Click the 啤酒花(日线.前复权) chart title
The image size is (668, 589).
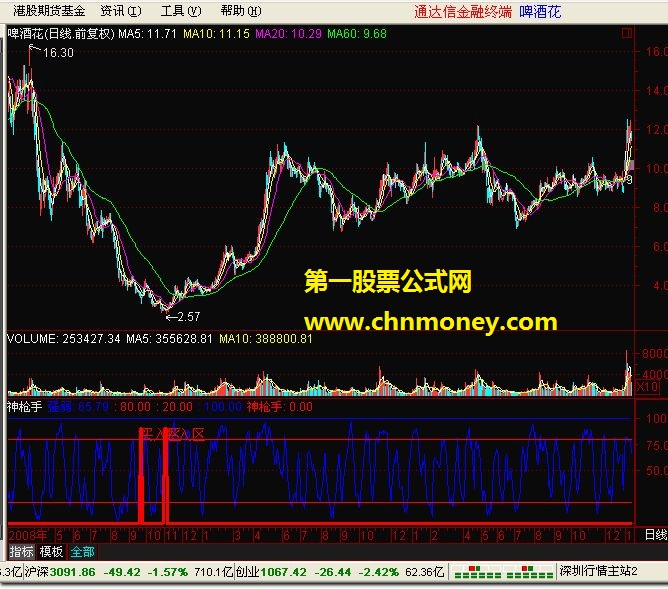[x=61, y=34]
